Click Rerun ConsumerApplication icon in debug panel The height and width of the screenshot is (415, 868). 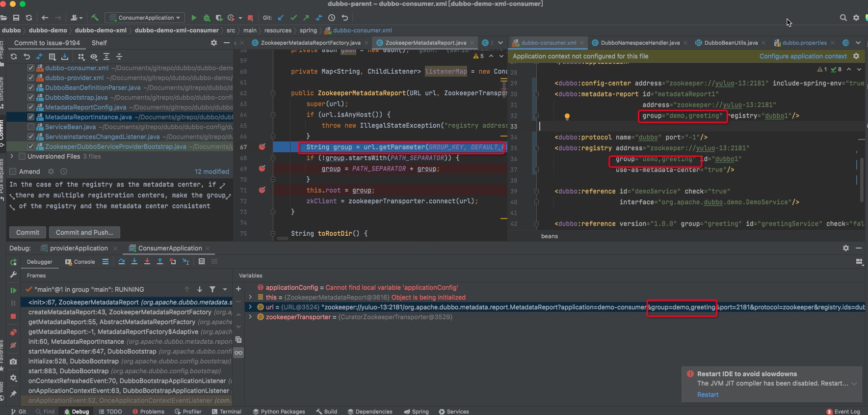click(13, 262)
